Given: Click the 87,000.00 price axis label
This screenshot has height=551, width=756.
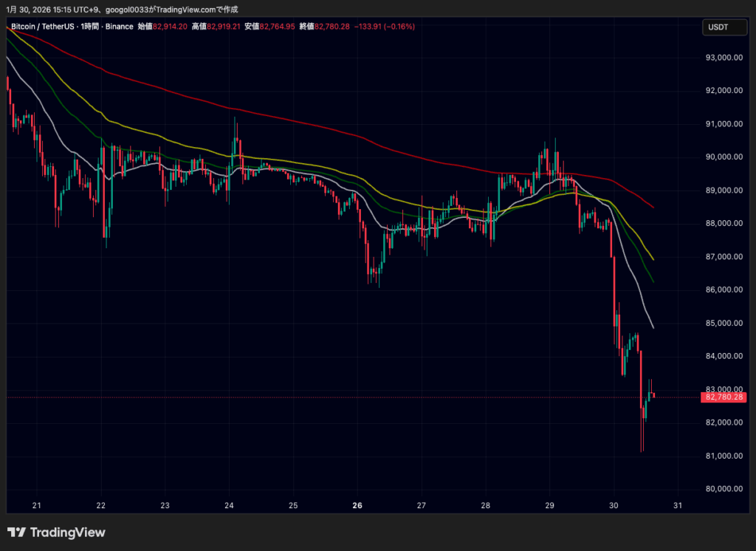Looking at the screenshot, I should tap(724, 257).
